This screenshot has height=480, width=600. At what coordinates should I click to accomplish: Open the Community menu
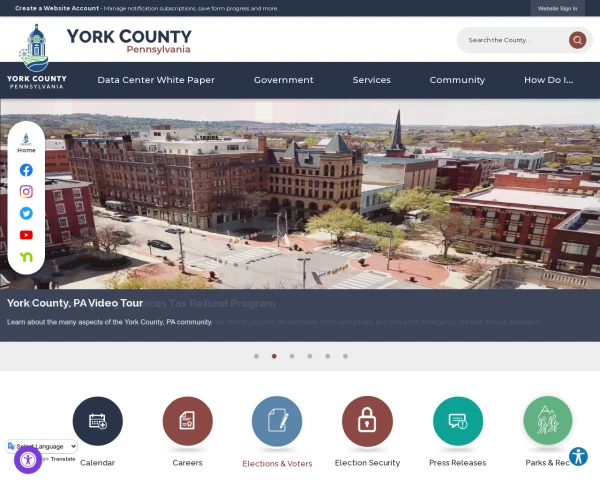pos(457,80)
